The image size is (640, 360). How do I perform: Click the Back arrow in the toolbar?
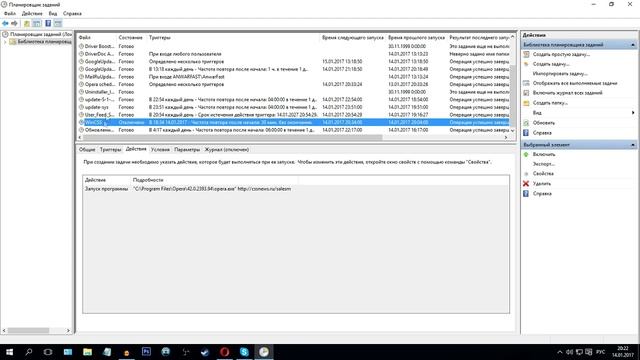[x=5, y=24]
